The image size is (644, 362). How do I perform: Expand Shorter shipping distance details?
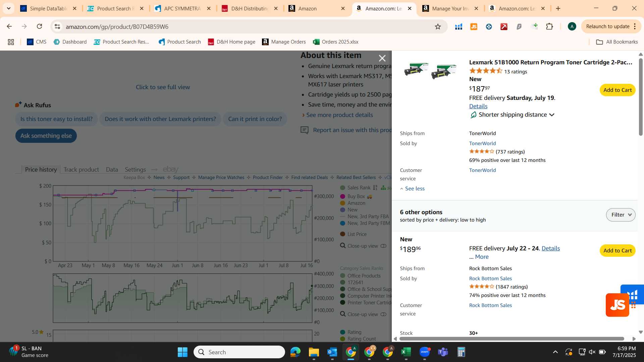coord(517,115)
